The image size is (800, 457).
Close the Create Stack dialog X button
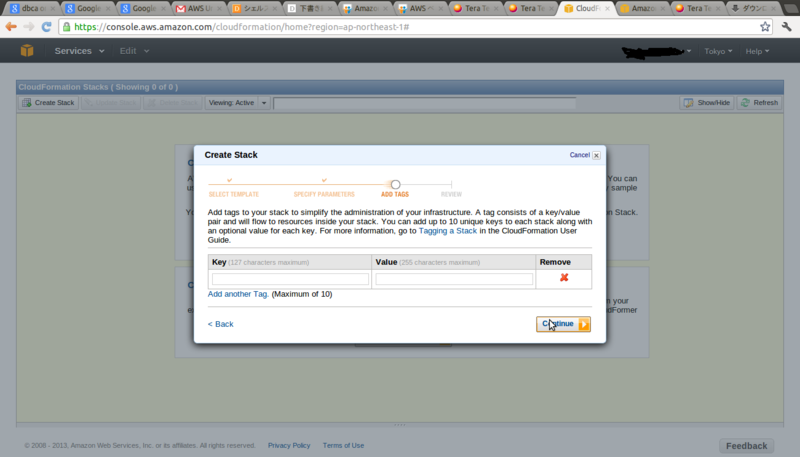596,155
